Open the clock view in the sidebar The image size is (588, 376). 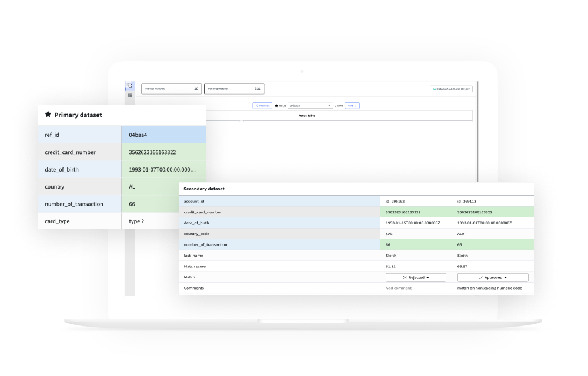[x=130, y=86]
